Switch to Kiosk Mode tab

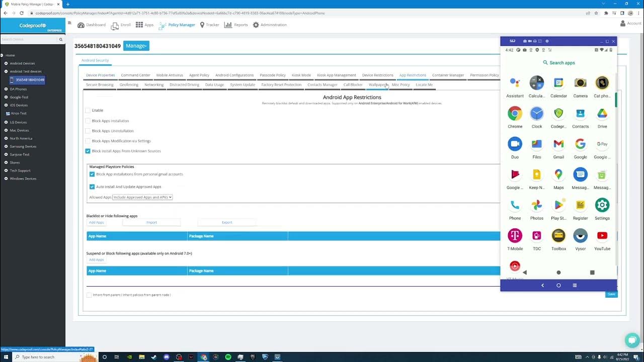(301, 75)
